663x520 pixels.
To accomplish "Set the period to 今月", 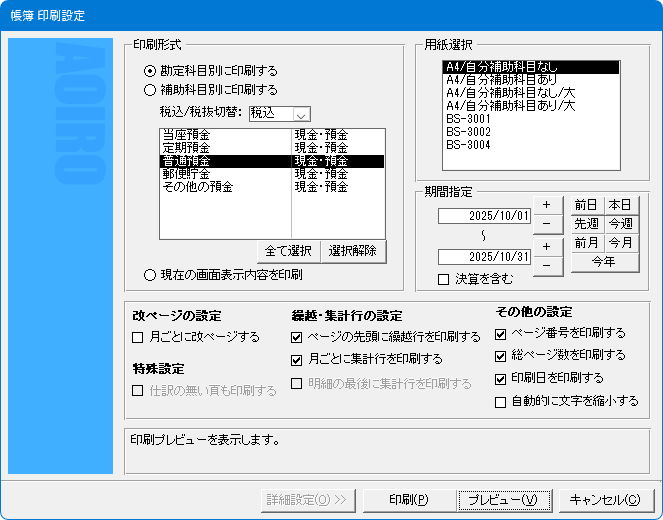I will 620,243.
